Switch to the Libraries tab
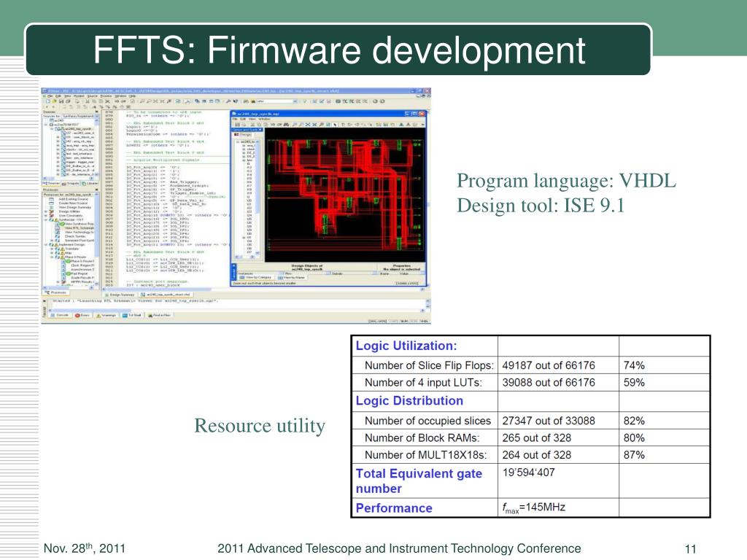The image size is (747, 560). pos(90,183)
